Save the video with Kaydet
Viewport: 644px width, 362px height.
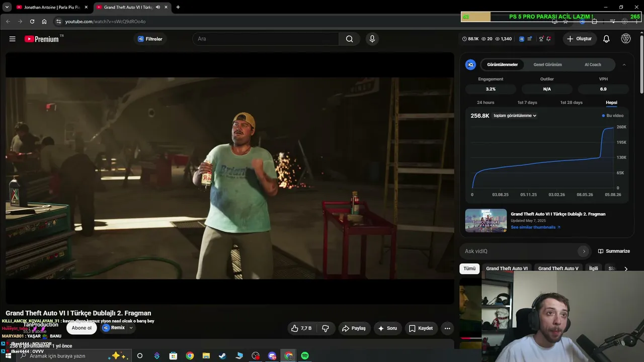pos(421,328)
